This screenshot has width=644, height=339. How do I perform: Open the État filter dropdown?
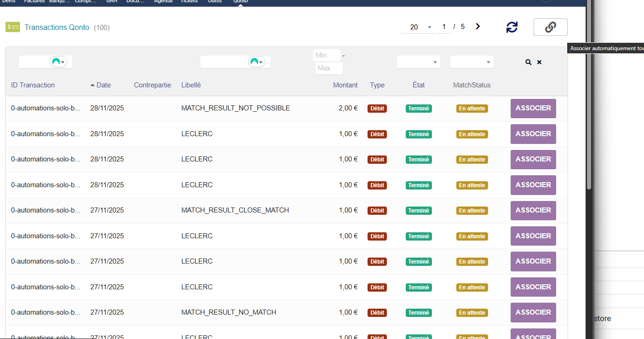coord(418,62)
